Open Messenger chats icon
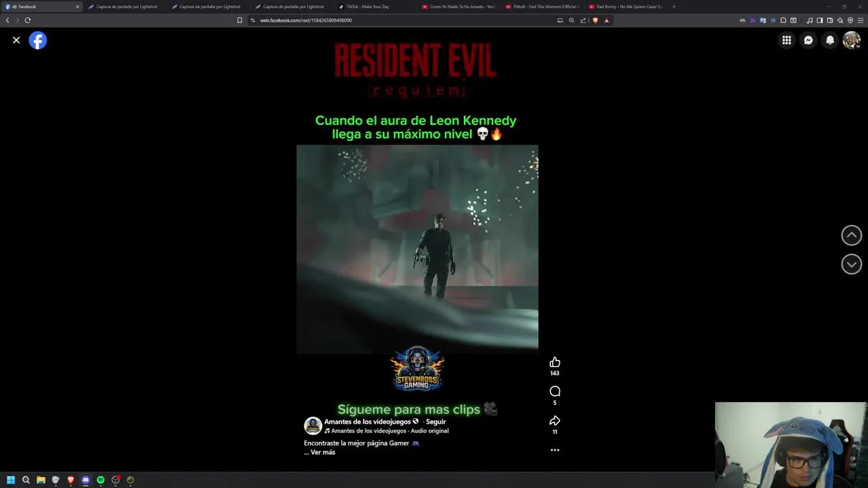Viewport: 868px width, 488px height. pos(808,41)
